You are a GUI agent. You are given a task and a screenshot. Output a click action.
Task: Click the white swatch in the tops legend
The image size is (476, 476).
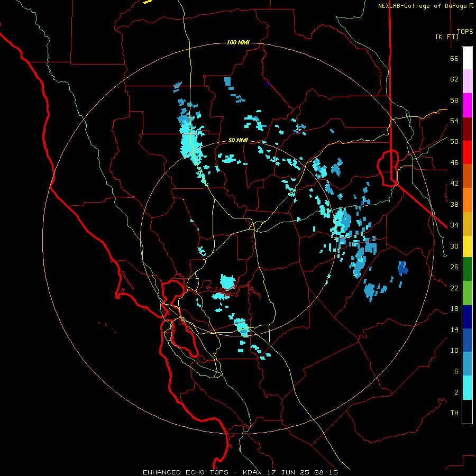(467, 58)
